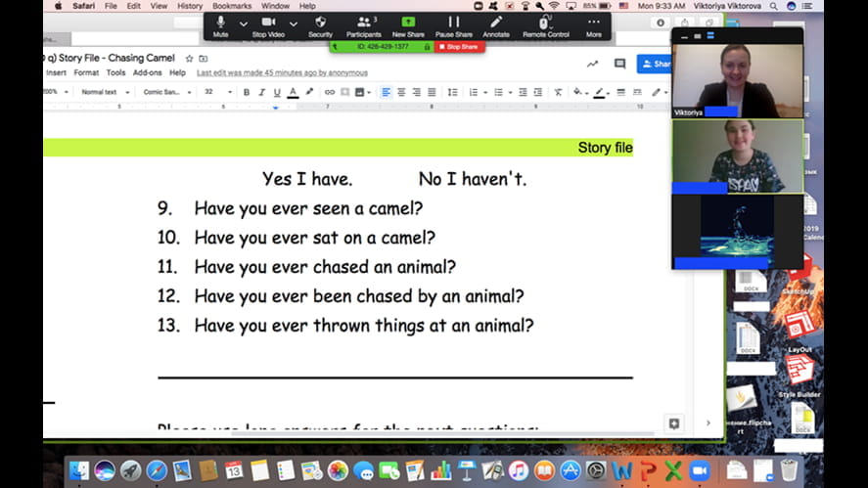Open Remote Control options

545,24
